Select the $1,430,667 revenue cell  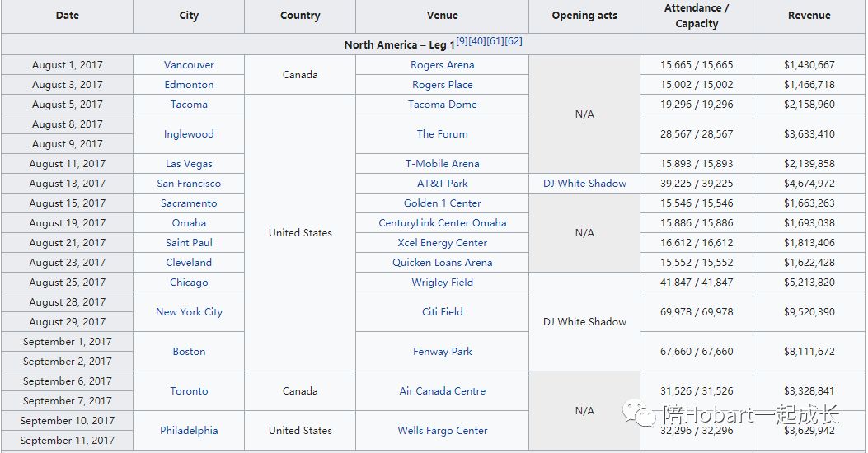[809, 65]
